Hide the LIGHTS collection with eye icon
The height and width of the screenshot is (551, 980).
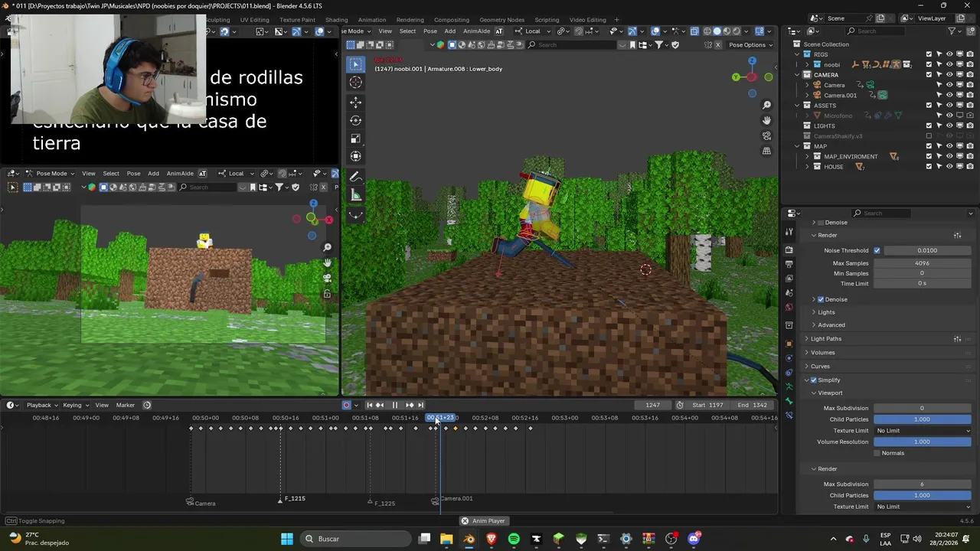pyautogui.click(x=949, y=126)
